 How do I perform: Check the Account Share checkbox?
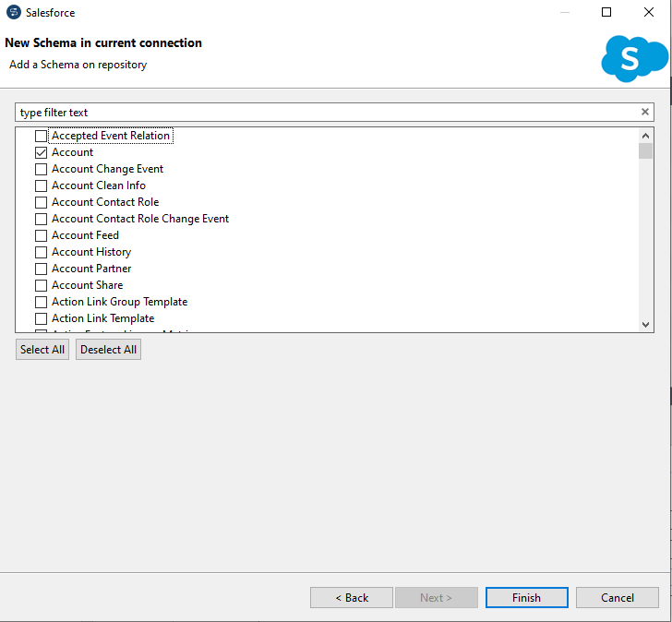[x=42, y=286]
